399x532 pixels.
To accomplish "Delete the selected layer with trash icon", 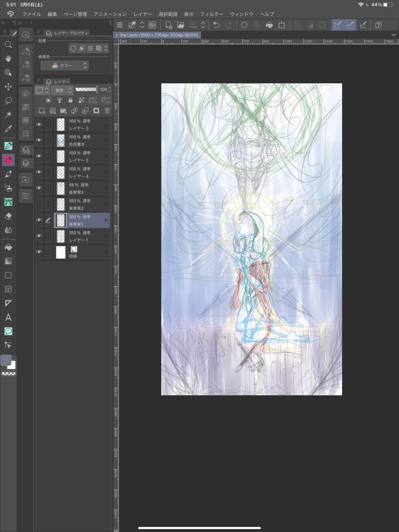I will tap(107, 111).
